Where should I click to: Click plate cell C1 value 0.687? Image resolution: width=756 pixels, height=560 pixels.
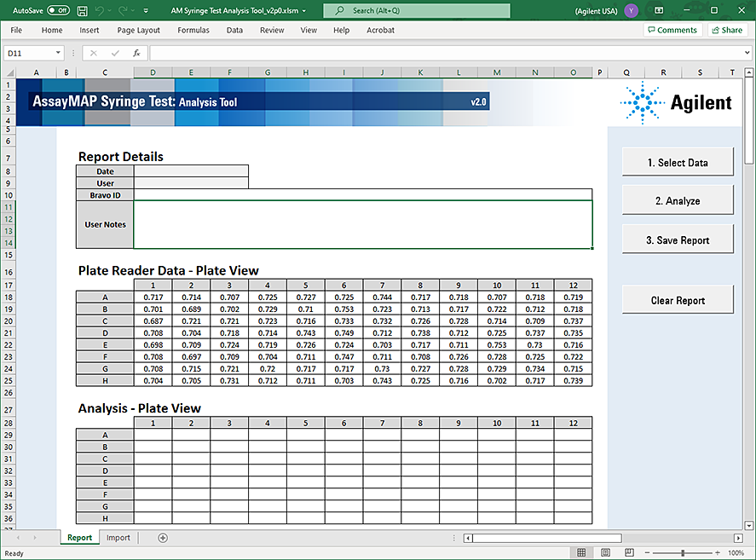coord(153,320)
